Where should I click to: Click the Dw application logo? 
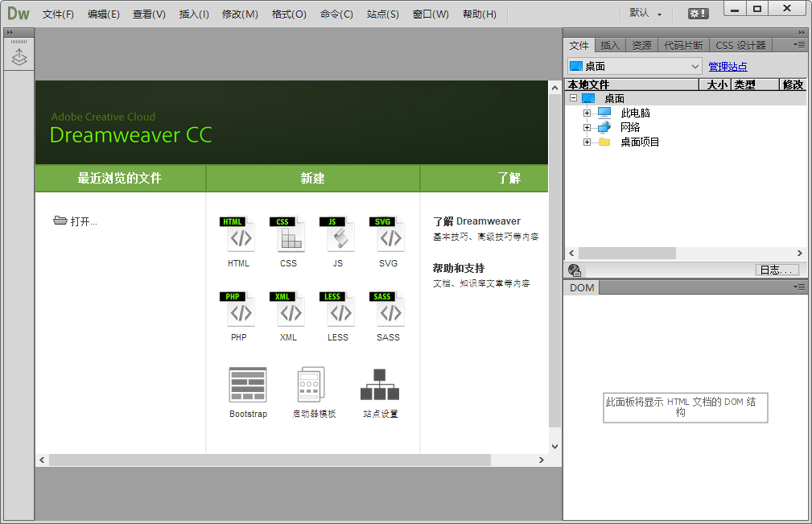19,14
